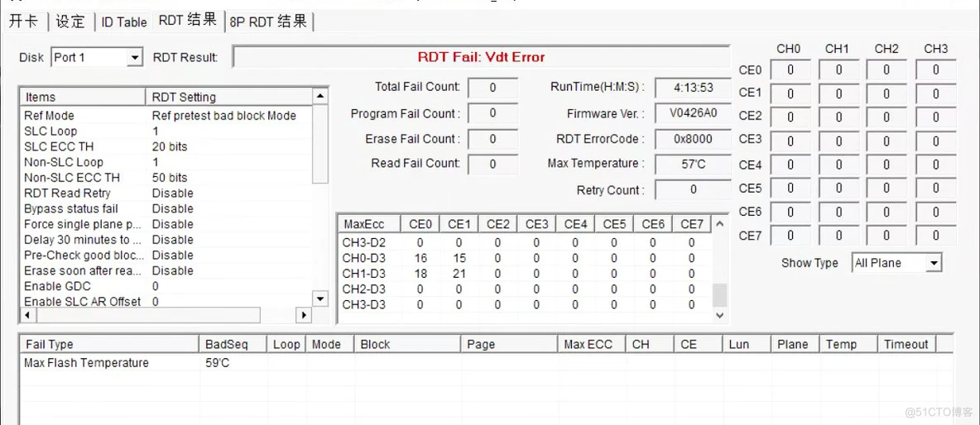Click the vertical scrollbar thumb of the settings list
980x425 pixels.
click(x=320, y=144)
